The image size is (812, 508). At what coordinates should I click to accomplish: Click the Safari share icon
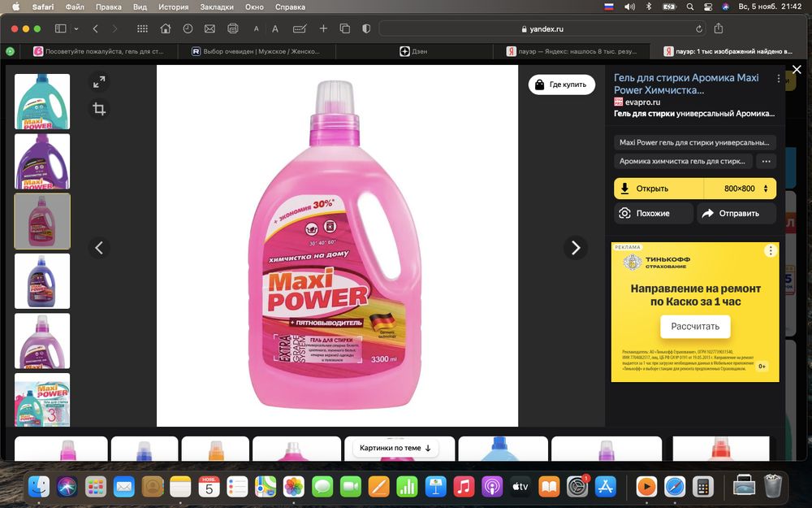click(719, 28)
